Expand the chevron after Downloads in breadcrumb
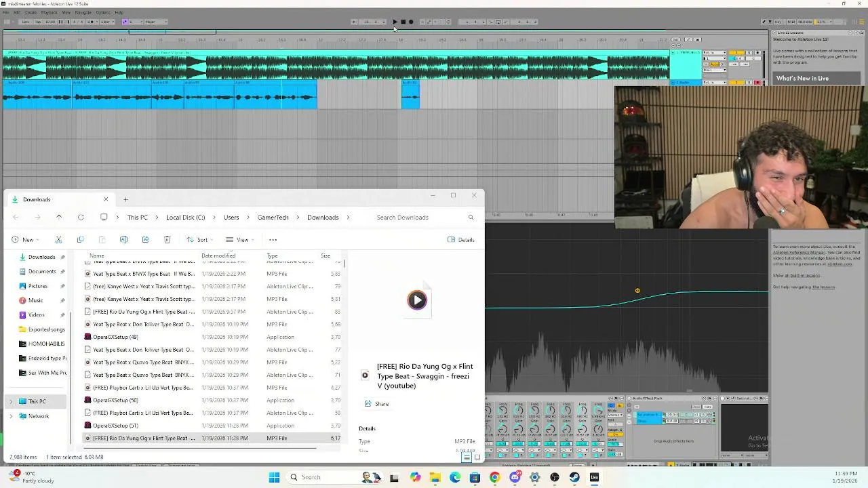Viewport: 868px width, 488px height. tap(349, 218)
